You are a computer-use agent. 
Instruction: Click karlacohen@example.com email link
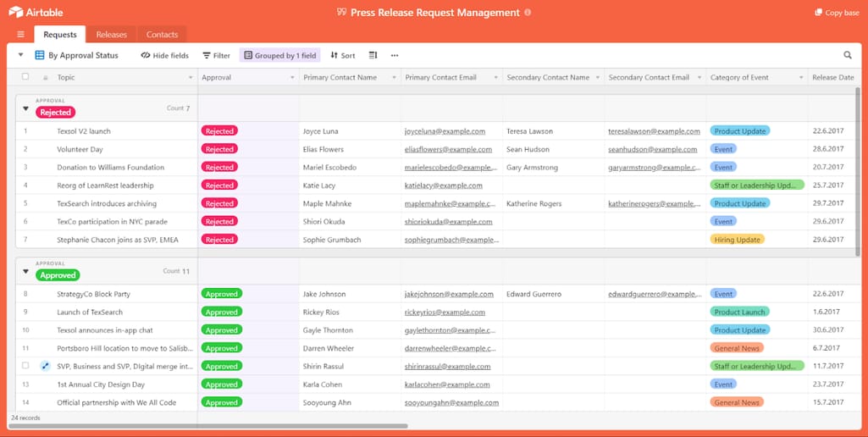point(447,384)
